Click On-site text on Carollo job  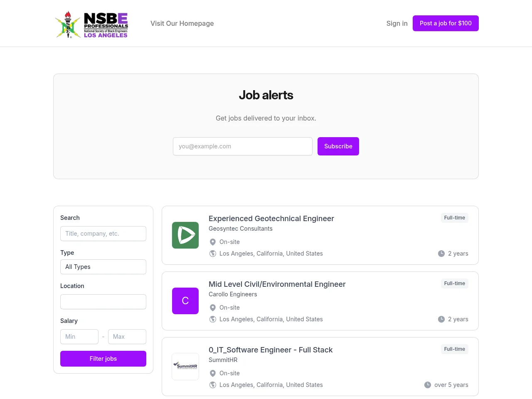pyautogui.click(x=229, y=308)
